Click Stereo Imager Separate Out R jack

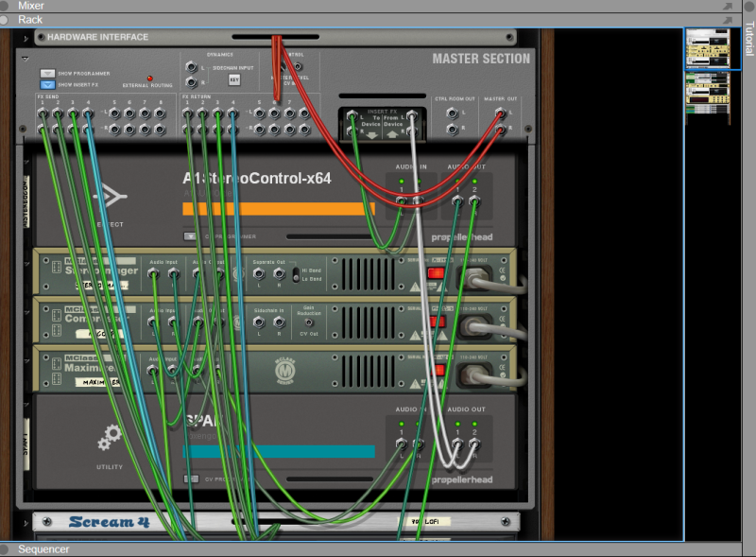pyautogui.click(x=279, y=273)
